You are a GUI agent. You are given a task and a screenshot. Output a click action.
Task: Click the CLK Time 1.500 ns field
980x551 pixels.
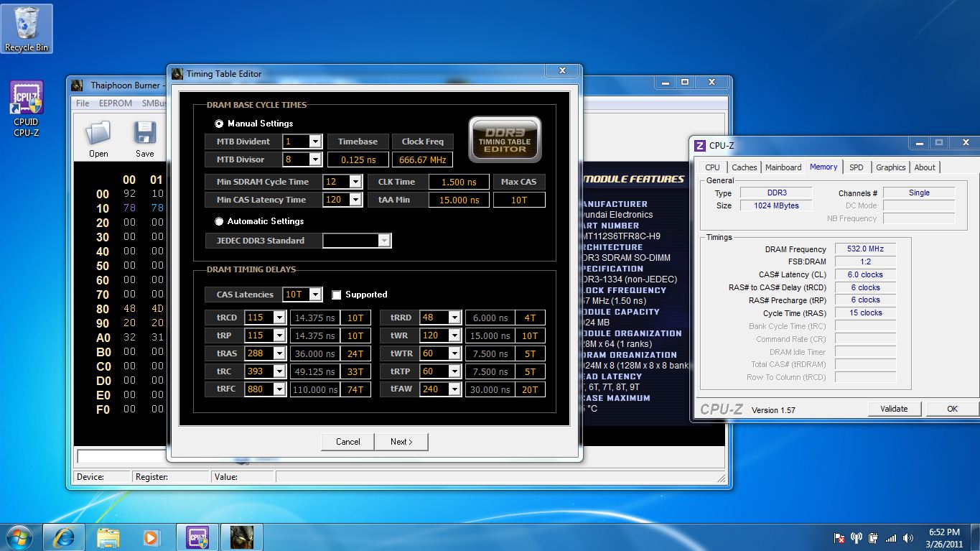tap(459, 182)
